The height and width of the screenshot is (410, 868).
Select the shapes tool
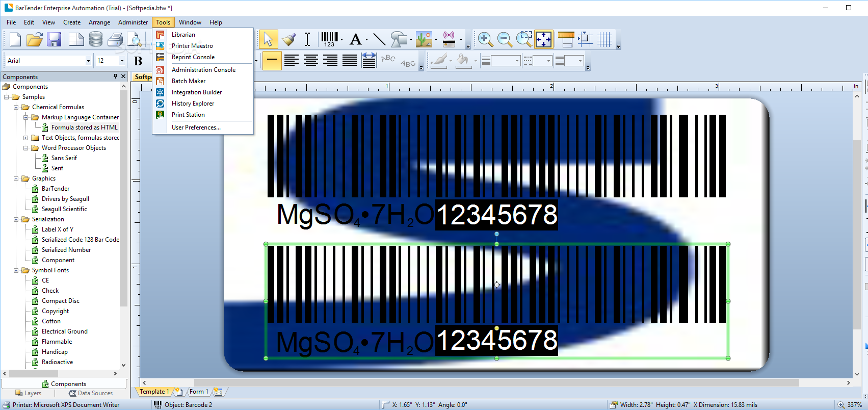pyautogui.click(x=399, y=39)
